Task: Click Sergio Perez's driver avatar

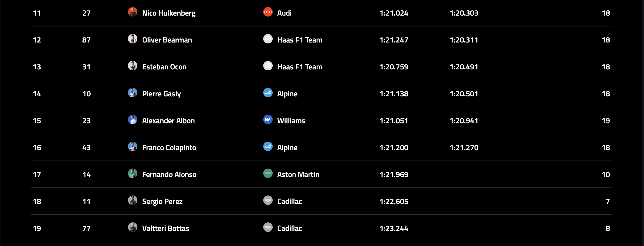Action: click(132, 200)
